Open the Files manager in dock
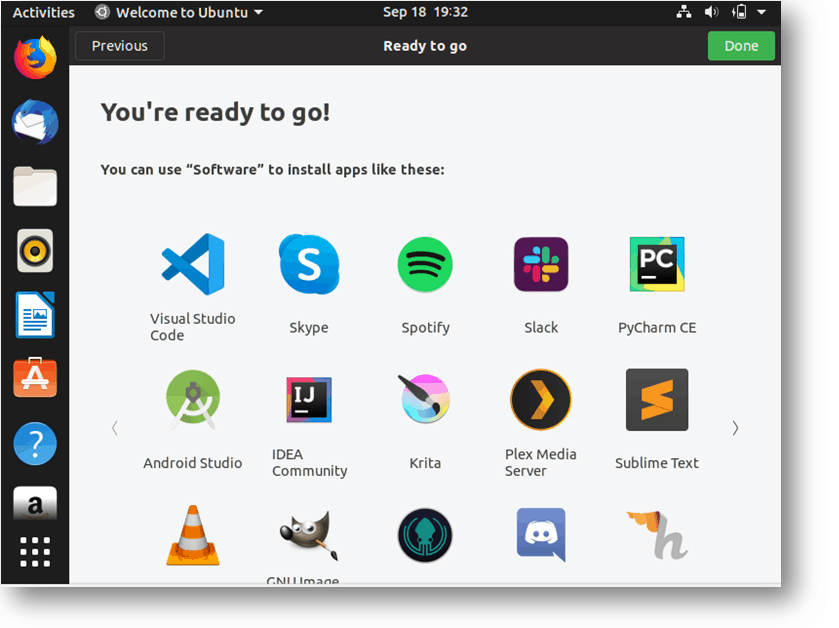Image resolution: width=839 pixels, height=628 pixels. (35, 186)
